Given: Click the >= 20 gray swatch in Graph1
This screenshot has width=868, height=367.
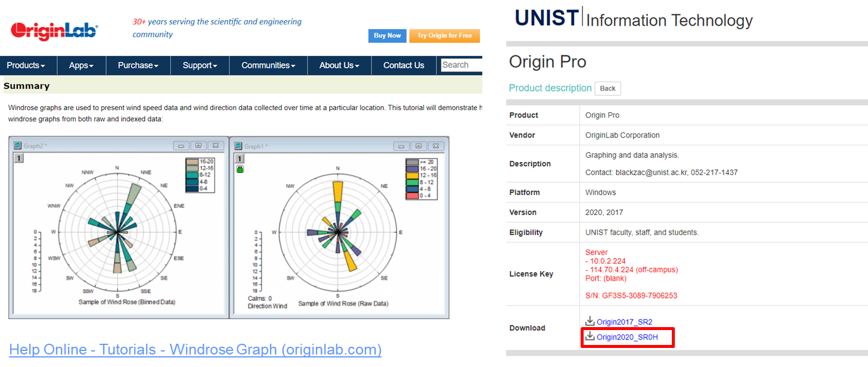Looking at the screenshot, I should click(x=412, y=162).
